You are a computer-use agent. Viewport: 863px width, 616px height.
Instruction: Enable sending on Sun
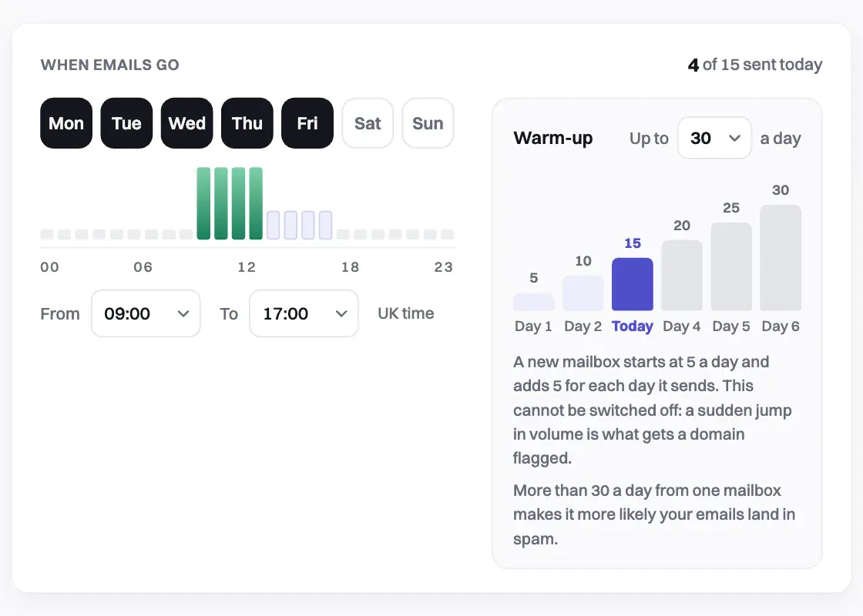(428, 123)
